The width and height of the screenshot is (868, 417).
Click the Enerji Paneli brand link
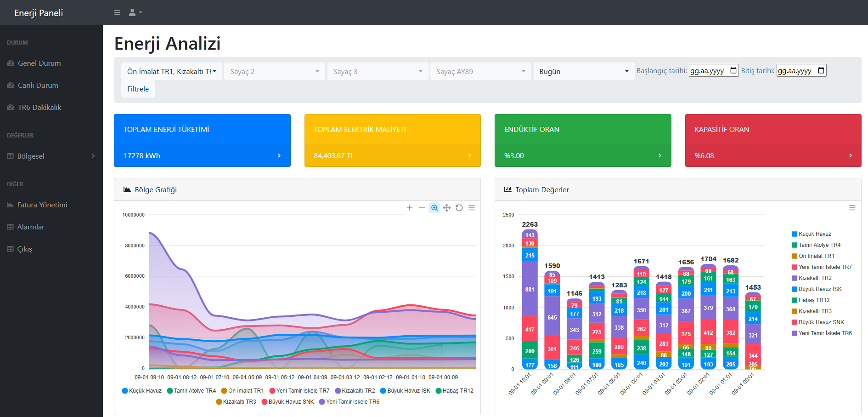point(39,13)
